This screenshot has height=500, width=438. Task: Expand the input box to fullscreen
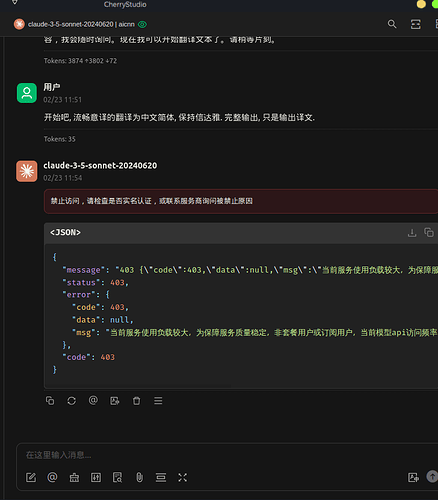182,478
